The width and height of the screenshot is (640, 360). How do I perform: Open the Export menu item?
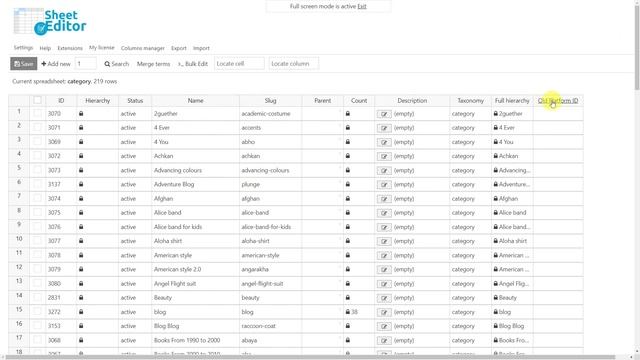coord(179,48)
